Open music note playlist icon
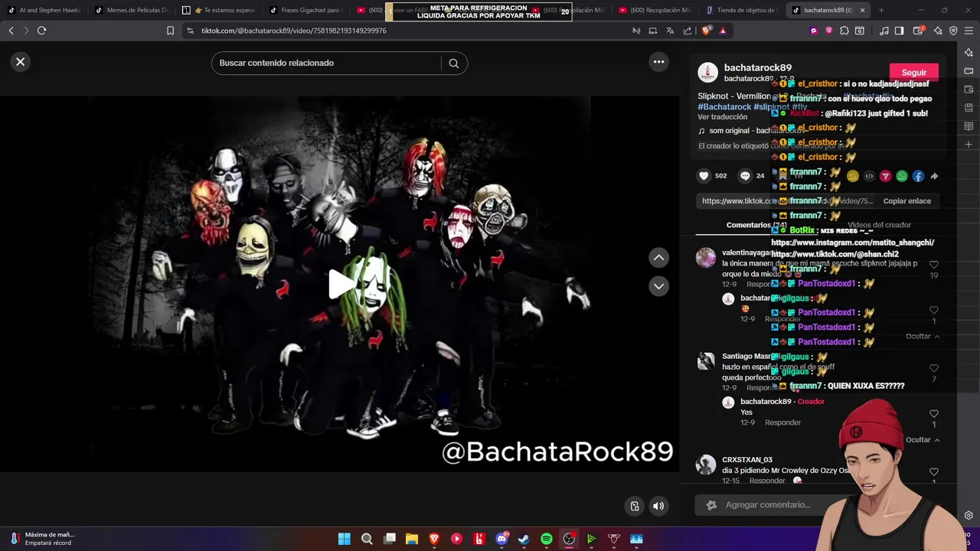The width and height of the screenshot is (980, 551). coord(884,31)
